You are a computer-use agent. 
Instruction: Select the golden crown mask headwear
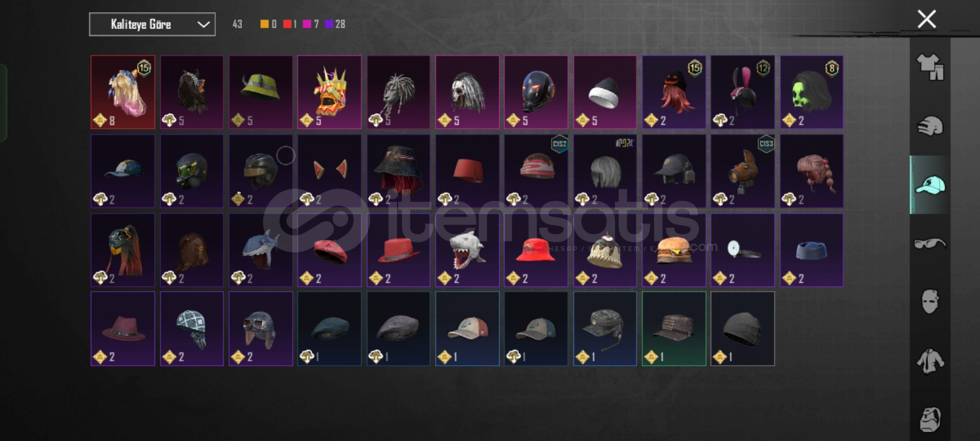pyautogui.click(x=330, y=92)
